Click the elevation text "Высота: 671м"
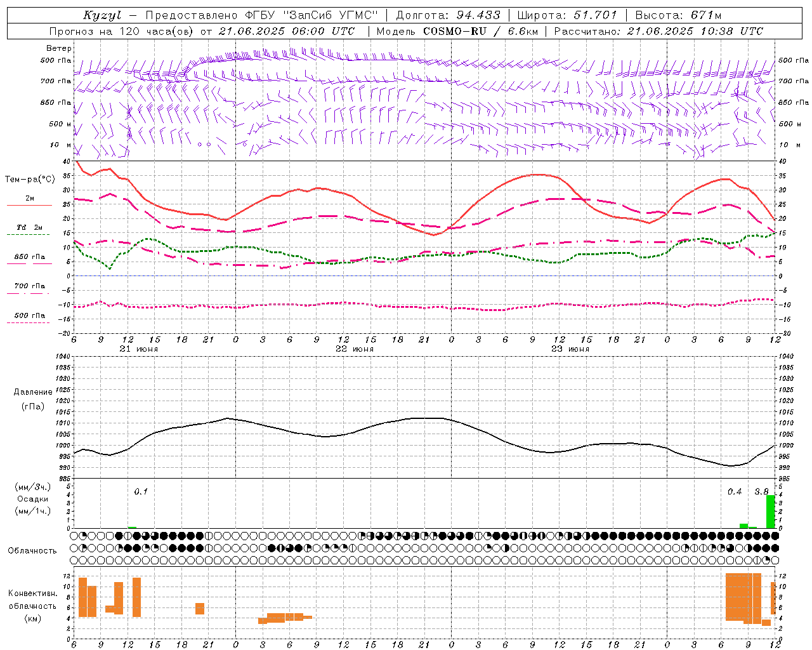 click(x=678, y=15)
